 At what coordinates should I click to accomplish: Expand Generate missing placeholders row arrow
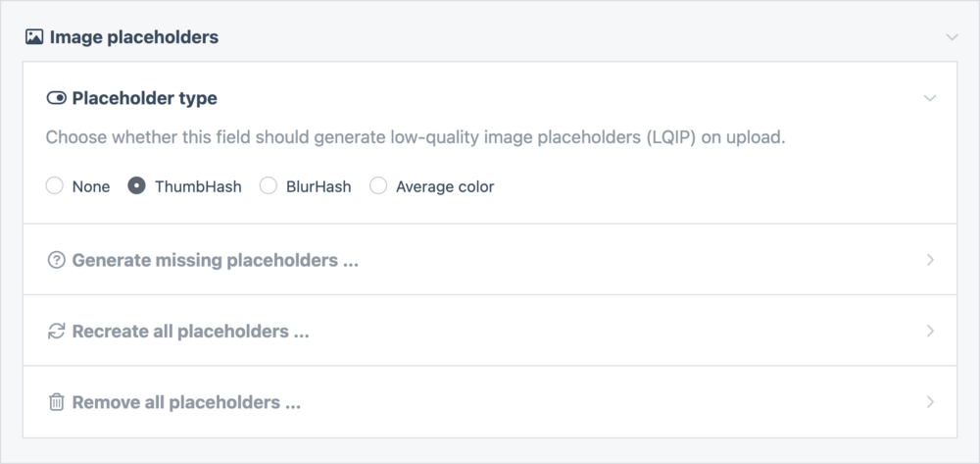[930, 260]
